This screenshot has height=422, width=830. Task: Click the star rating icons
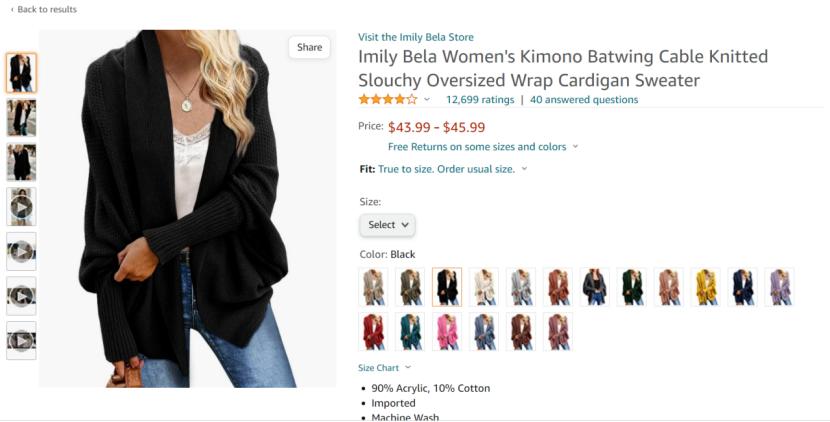(388, 100)
